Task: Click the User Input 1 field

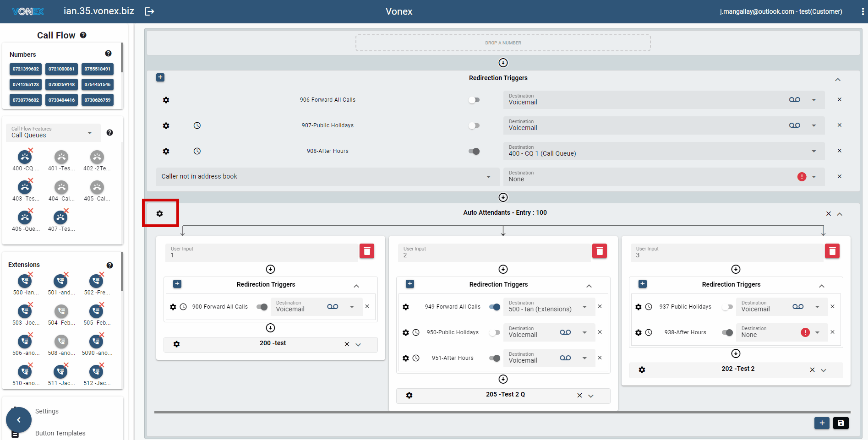Action: [x=261, y=252]
